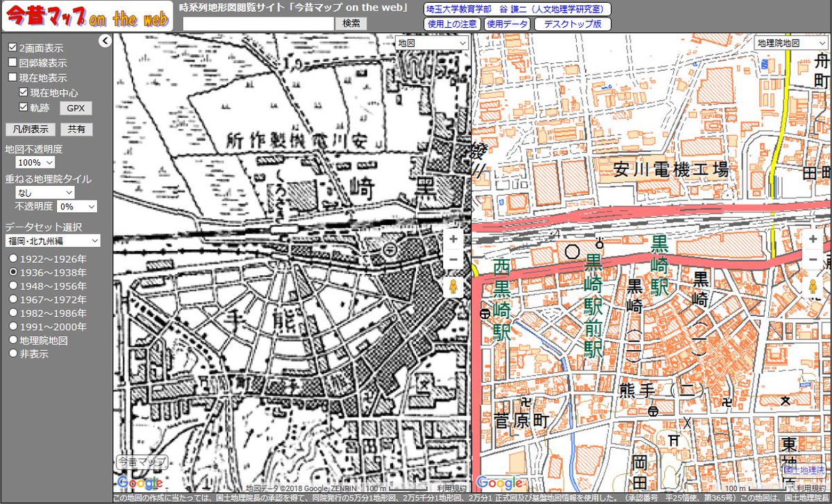Click the GPX button
832x504 pixels.
tap(76, 108)
